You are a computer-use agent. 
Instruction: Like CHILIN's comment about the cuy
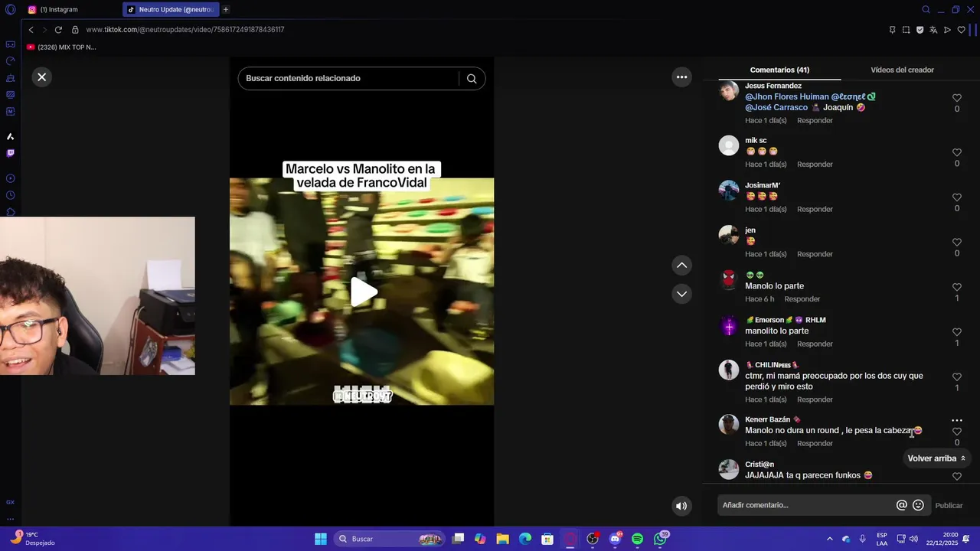957,377
